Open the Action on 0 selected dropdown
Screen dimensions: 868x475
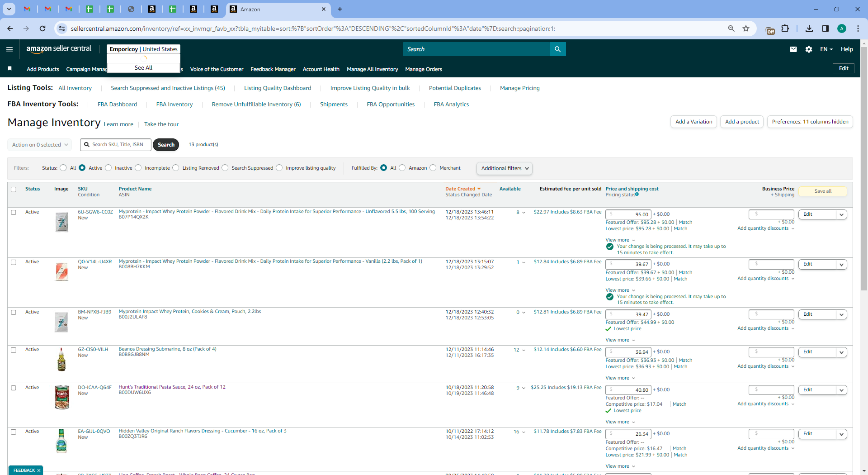pyautogui.click(x=40, y=145)
